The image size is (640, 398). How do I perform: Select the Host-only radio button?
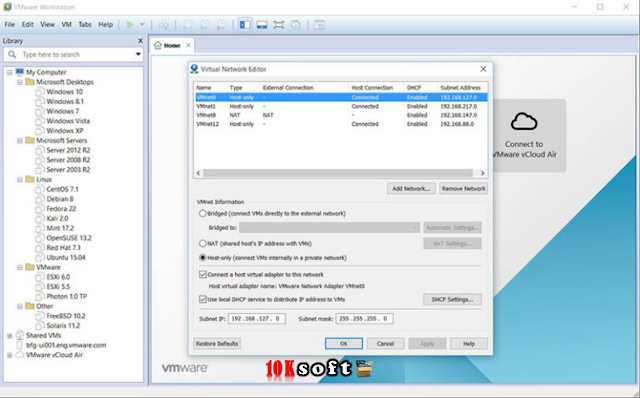tap(202, 258)
